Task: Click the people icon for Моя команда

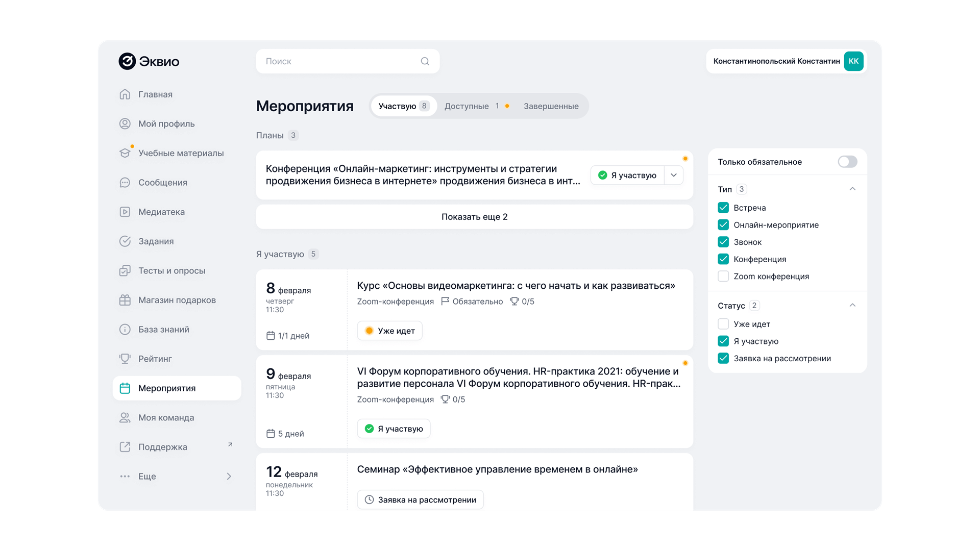Action: pos(125,418)
